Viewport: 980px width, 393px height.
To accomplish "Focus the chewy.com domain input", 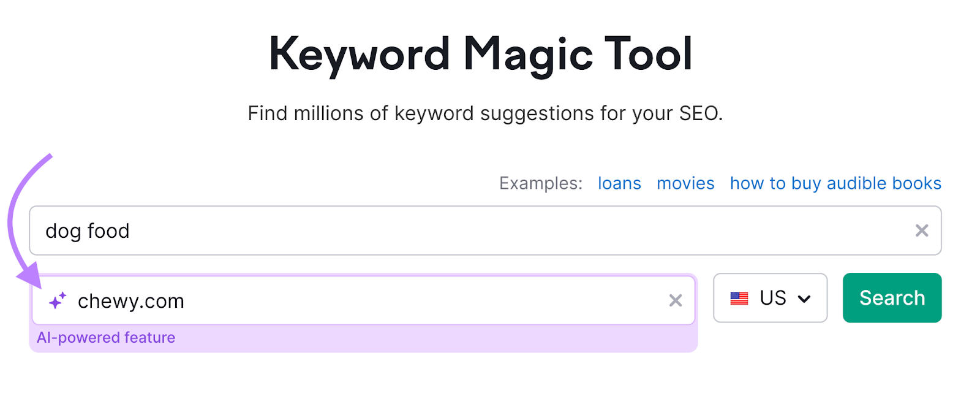I will (x=367, y=300).
